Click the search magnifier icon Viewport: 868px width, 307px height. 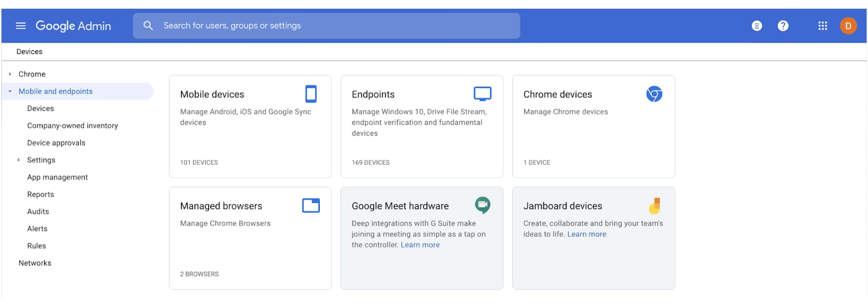[148, 26]
